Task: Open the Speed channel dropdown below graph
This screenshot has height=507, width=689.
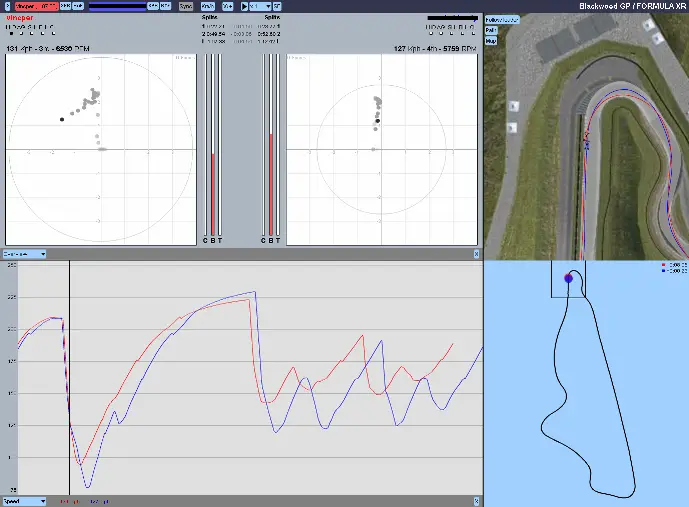Action: click(x=23, y=501)
